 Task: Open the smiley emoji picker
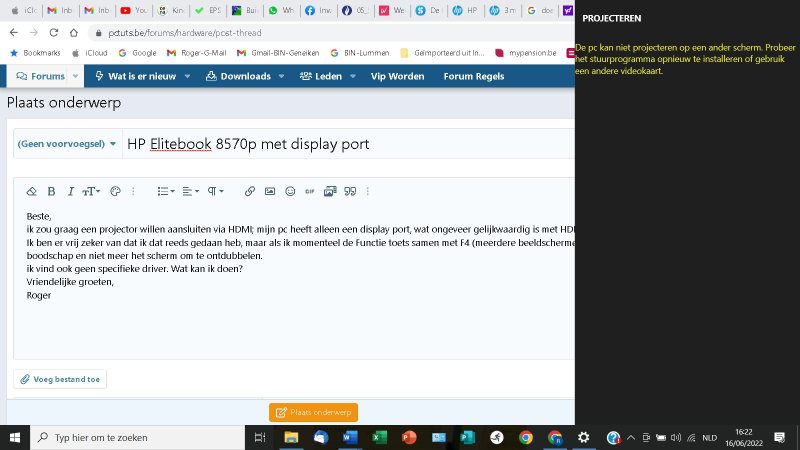pos(290,191)
